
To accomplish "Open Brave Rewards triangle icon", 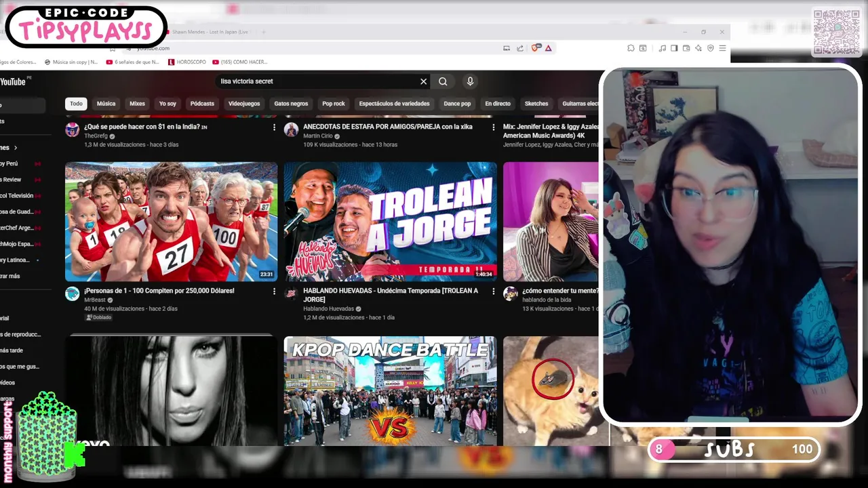I will 548,48.
